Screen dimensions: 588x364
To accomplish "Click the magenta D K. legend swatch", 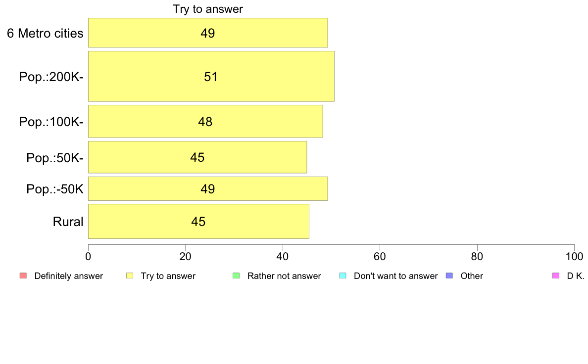I will click(x=556, y=275).
